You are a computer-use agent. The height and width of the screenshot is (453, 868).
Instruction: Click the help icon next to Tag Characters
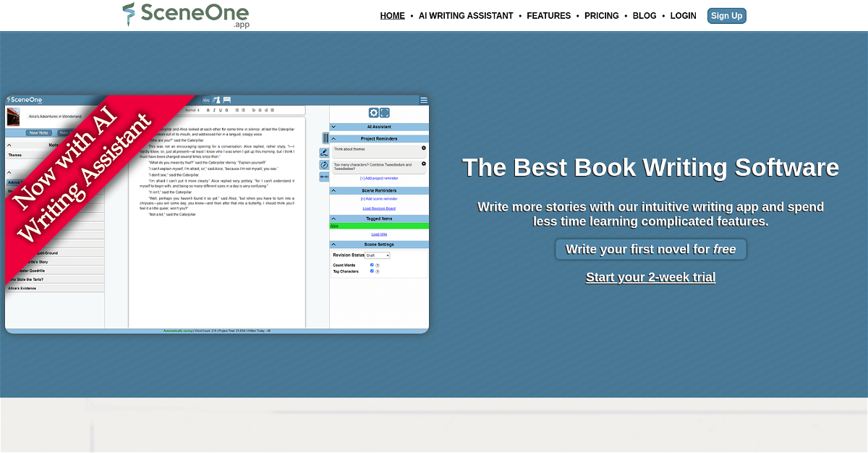(x=378, y=271)
